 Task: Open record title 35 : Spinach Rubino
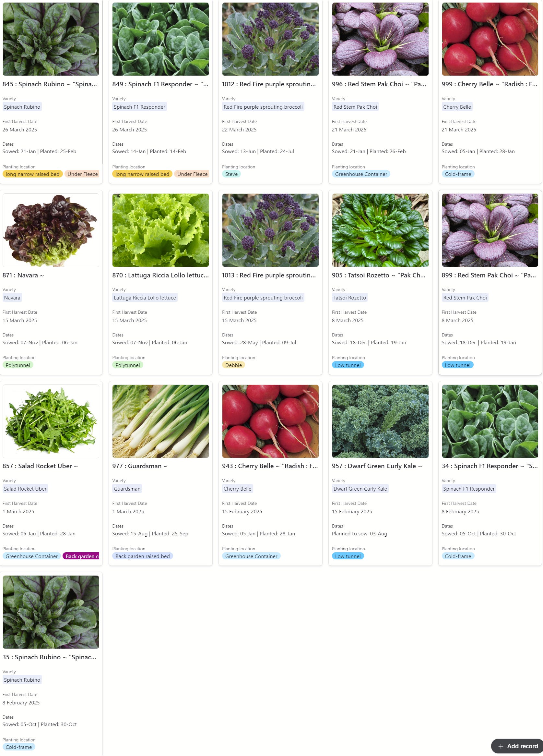[x=49, y=657]
